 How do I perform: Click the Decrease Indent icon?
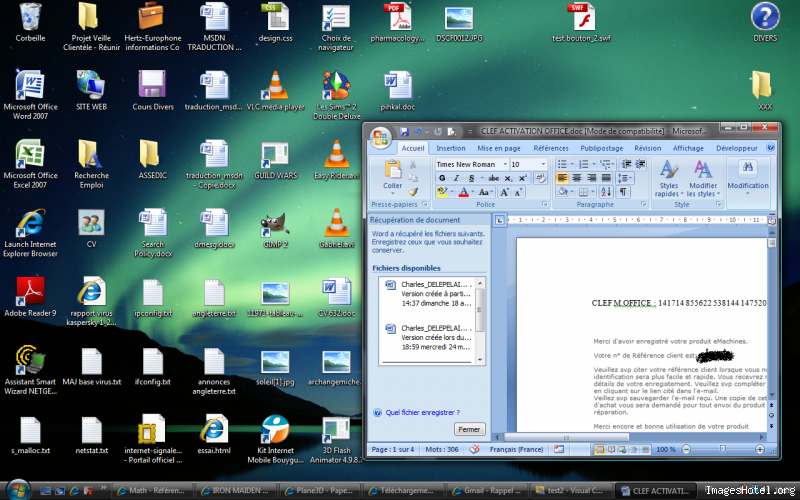pos(627,164)
